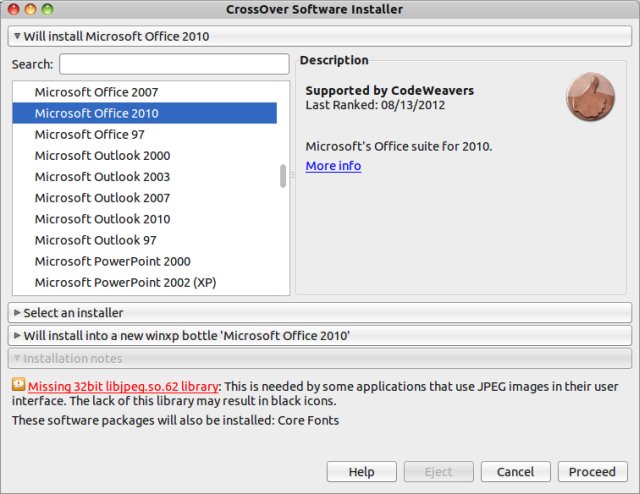Viewport: 640px width, 494px height.
Task: Select Microsoft PowerPoint 2002 (XP) entry
Action: (144, 283)
